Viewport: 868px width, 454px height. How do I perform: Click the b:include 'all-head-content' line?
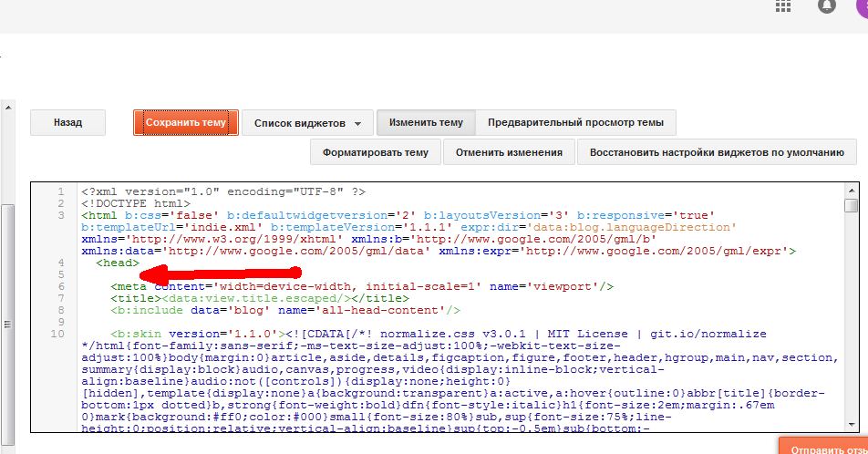coord(285,310)
